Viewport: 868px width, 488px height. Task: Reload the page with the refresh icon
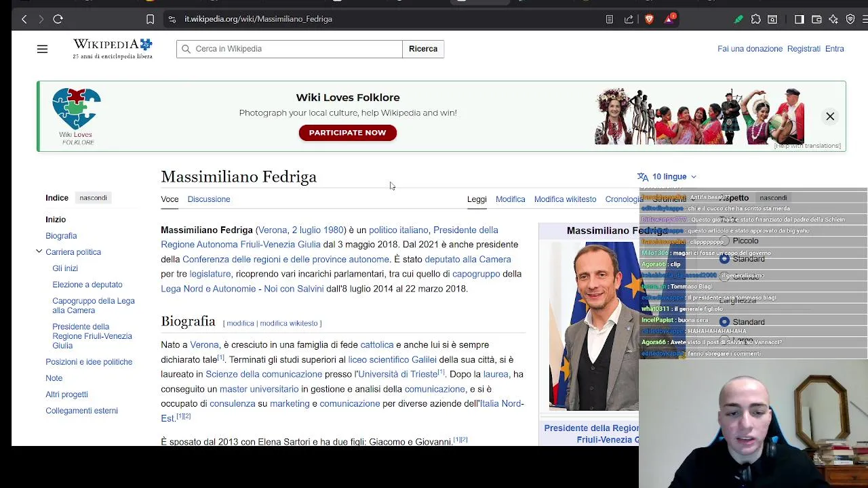click(58, 19)
